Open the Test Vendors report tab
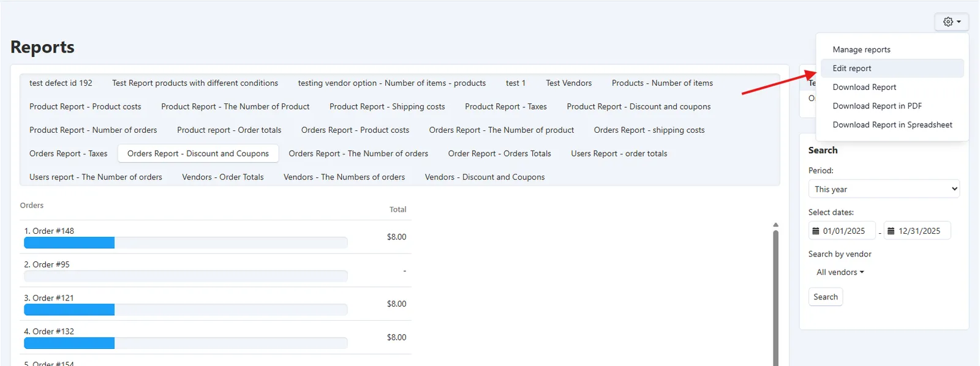The image size is (980, 366). point(569,83)
